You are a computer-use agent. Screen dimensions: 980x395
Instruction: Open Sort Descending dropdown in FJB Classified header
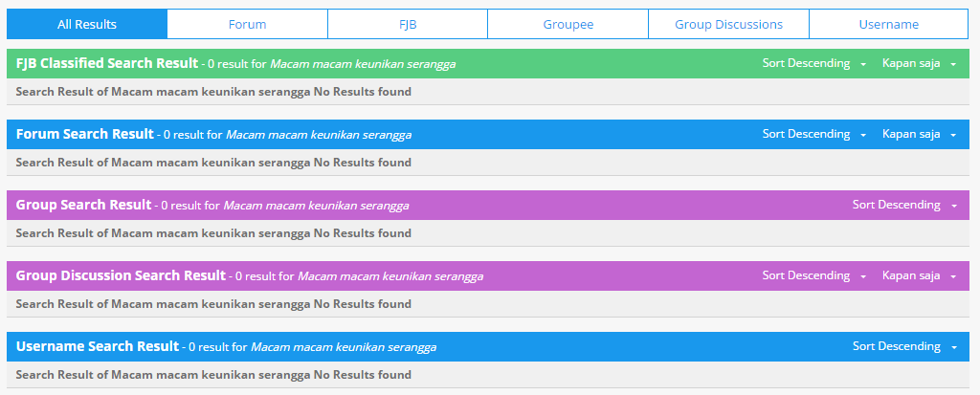tap(813, 63)
